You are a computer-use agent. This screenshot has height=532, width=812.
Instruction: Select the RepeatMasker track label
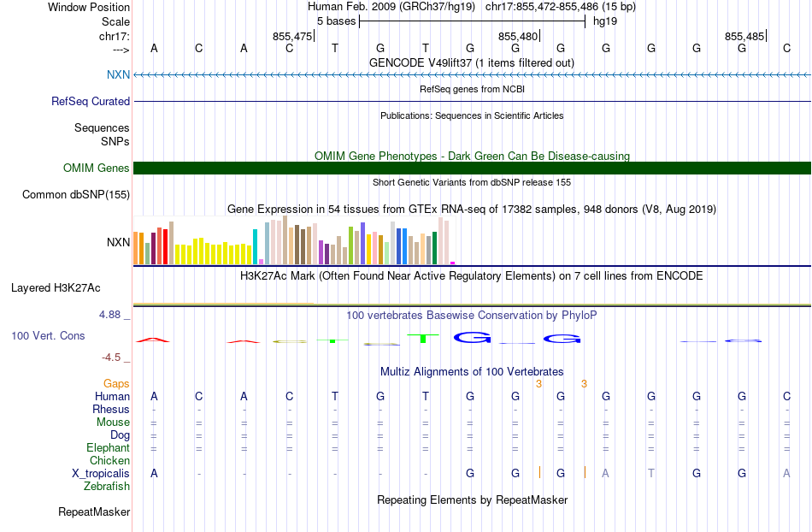pyautogui.click(x=94, y=511)
